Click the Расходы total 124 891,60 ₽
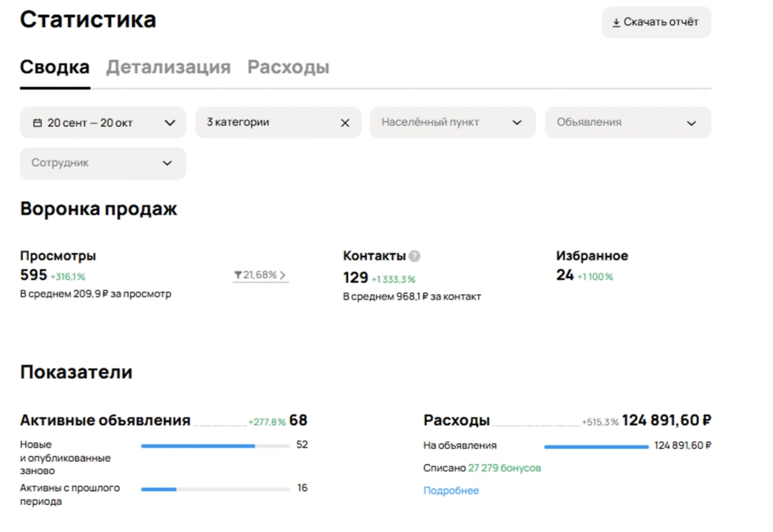This screenshot has height=532, width=773. click(667, 420)
